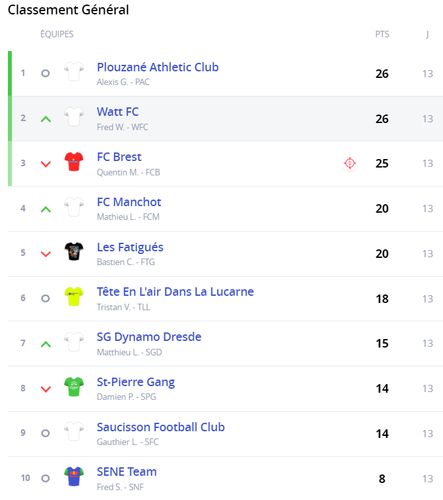This screenshot has width=443, height=500.
Task: Click FC Brest's red down arrow
Action: pyautogui.click(x=46, y=164)
